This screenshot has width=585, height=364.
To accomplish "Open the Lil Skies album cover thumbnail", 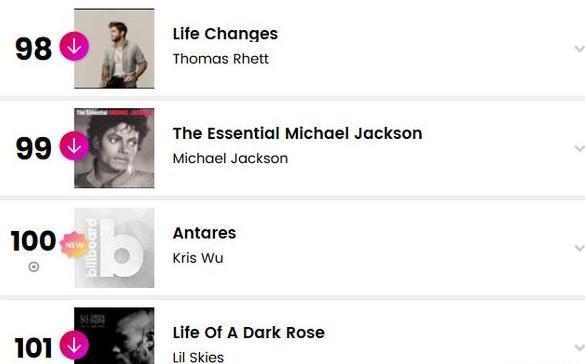I will [114, 336].
